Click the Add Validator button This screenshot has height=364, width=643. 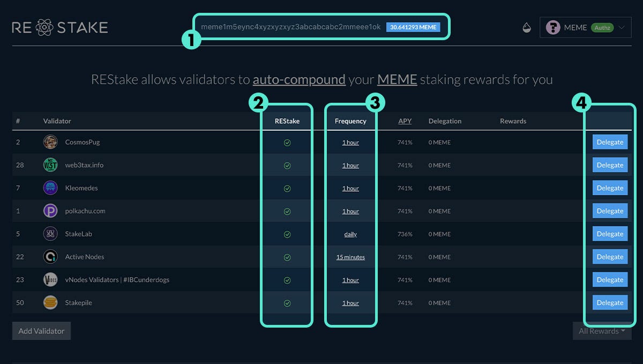41,331
